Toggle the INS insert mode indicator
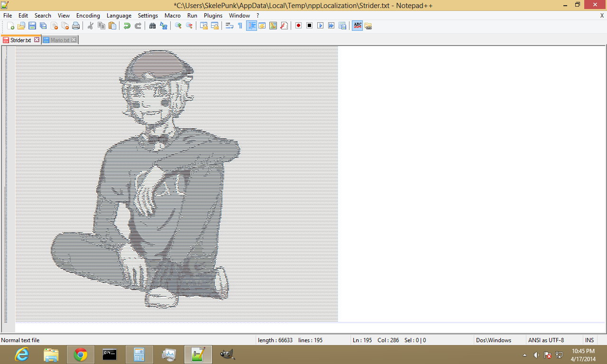 pyautogui.click(x=589, y=340)
